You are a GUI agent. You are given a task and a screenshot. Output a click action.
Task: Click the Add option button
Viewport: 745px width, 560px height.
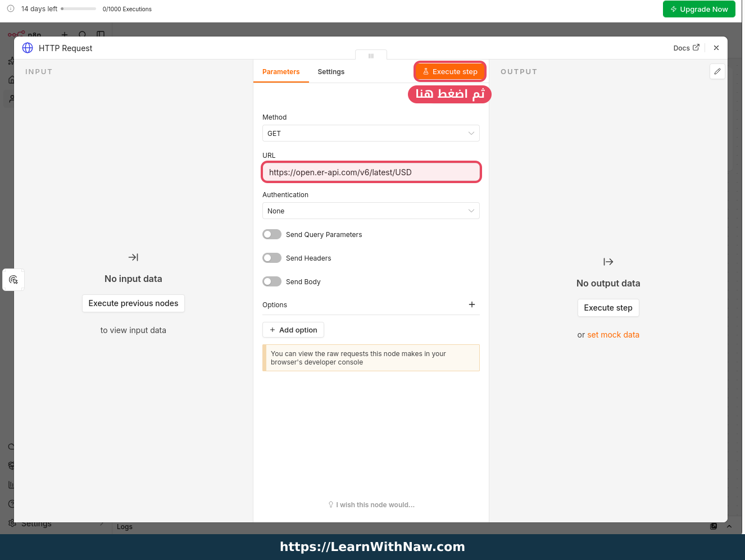coord(293,330)
